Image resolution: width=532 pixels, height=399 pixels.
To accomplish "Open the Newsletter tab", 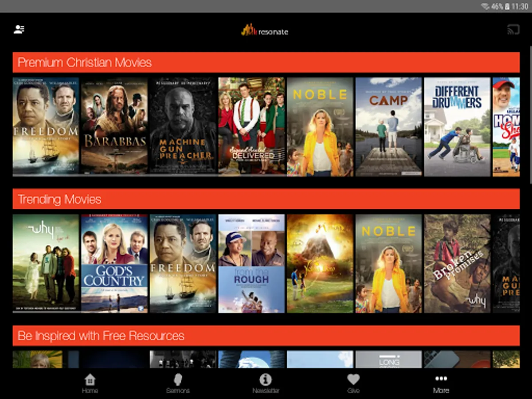I will 266,383.
